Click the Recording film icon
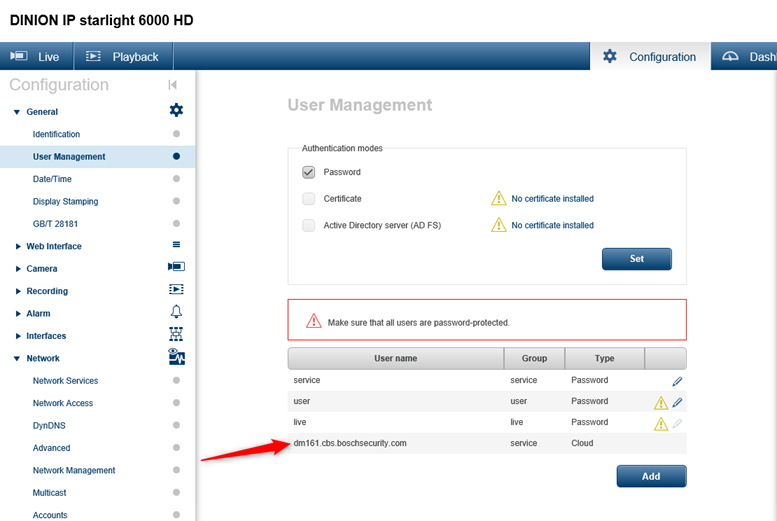Viewport: 777px width, 521px height. pos(176,289)
